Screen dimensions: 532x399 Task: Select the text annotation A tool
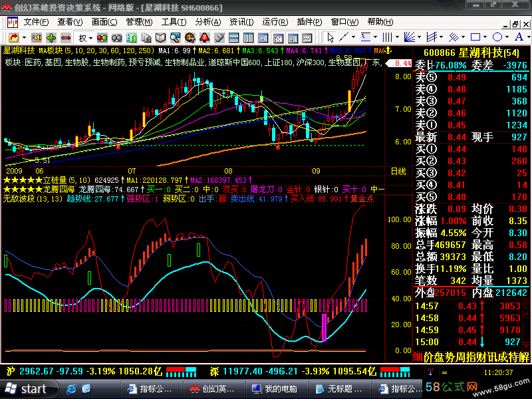519,37
